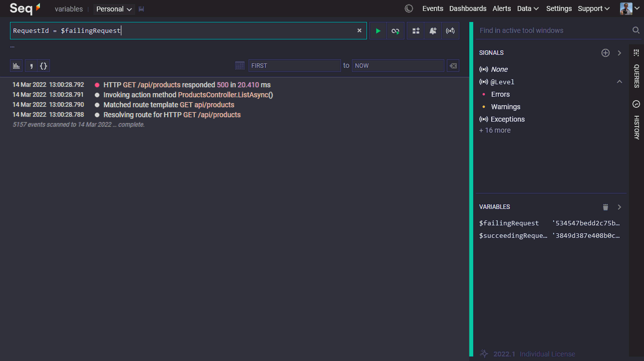
Task: Click the quote/comma format button
Action: pos(31,66)
